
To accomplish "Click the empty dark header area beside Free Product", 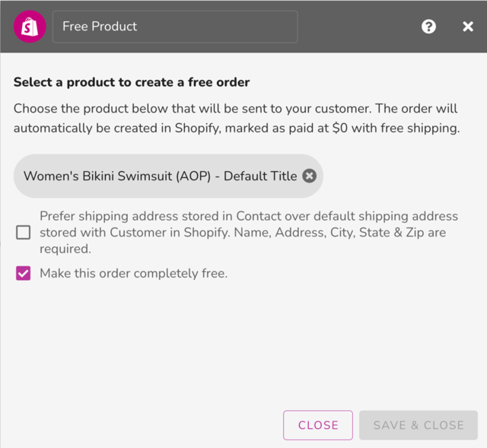I will [x=357, y=27].
